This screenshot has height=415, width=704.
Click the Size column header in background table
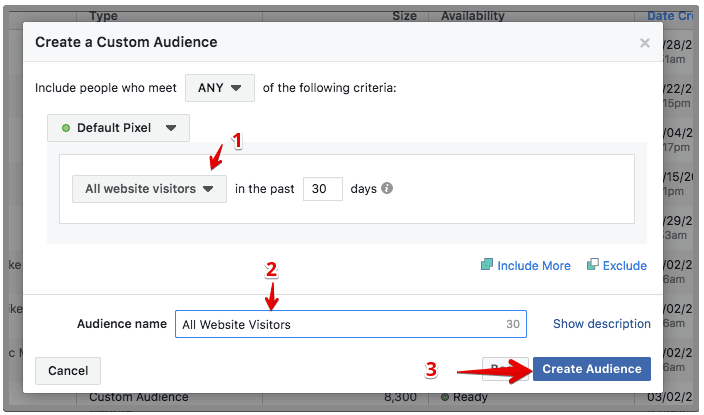tap(405, 16)
